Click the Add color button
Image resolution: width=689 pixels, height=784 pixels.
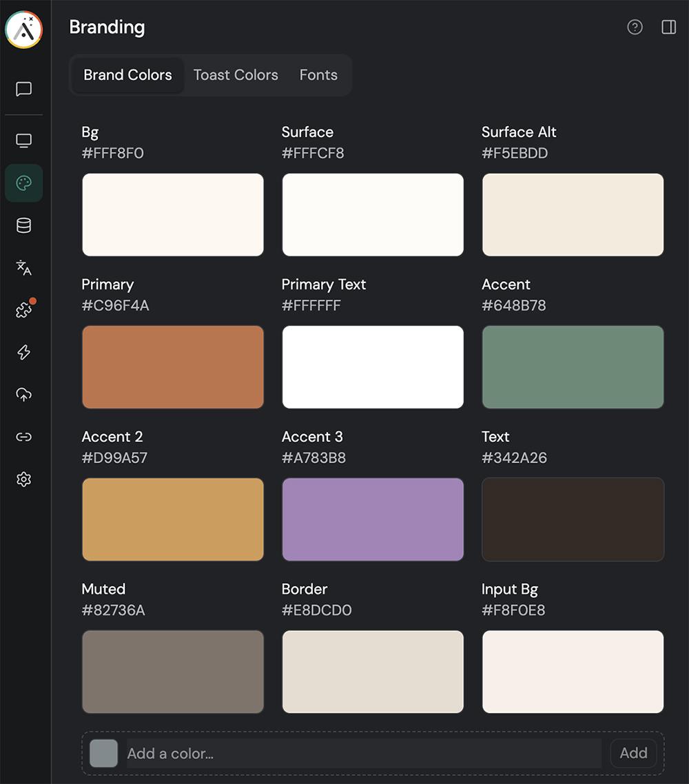633,753
